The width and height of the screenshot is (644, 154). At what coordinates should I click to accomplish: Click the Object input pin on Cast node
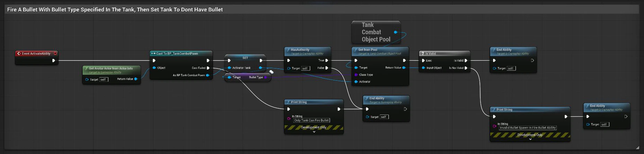[x=154, y=68]
